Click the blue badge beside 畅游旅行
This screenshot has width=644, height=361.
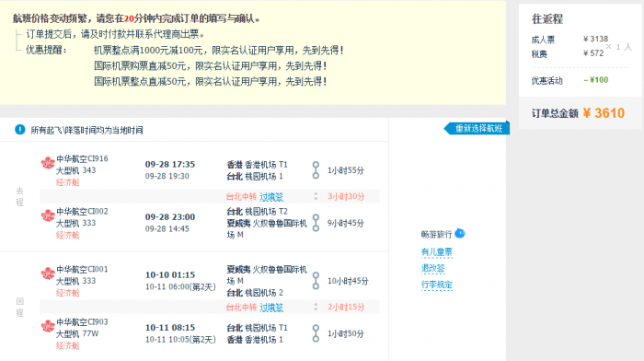coord(460,234)
